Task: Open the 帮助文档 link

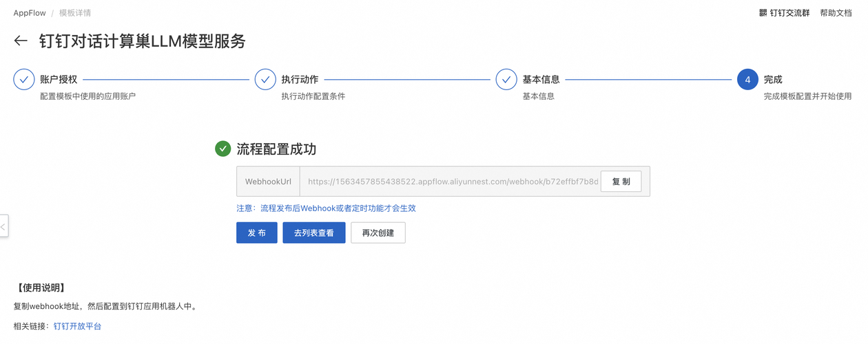Action: [836, 13]
